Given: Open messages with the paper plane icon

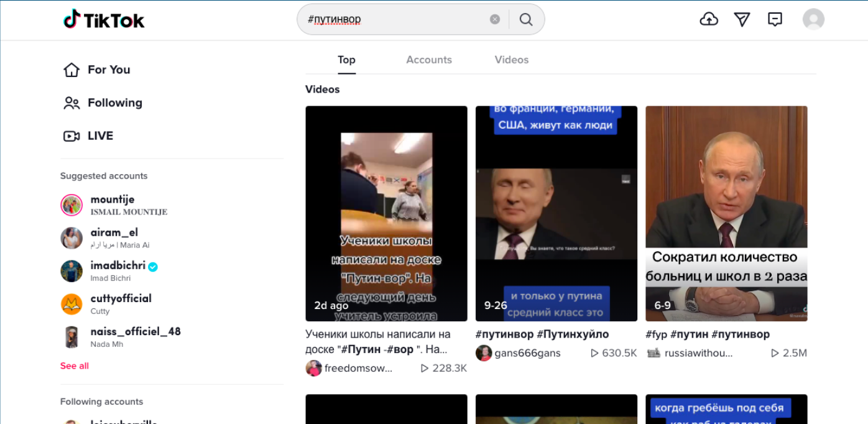Looking at the screenshot, I should [x=742, y=19].
